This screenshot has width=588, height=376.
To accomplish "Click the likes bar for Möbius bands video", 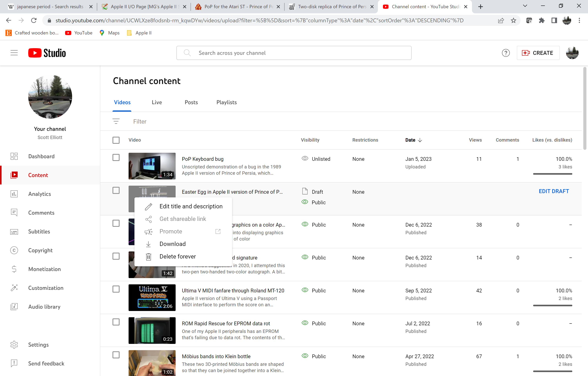I will [x=553, y=371].
